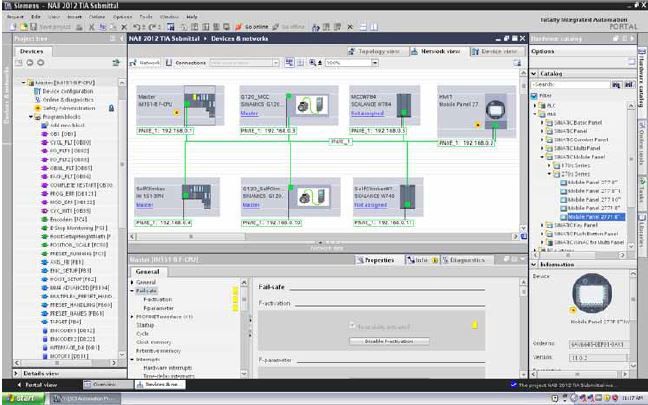Expand the PLC folder in hardware catalog
This screenshot has width=648, height=405.
(536, 106)
